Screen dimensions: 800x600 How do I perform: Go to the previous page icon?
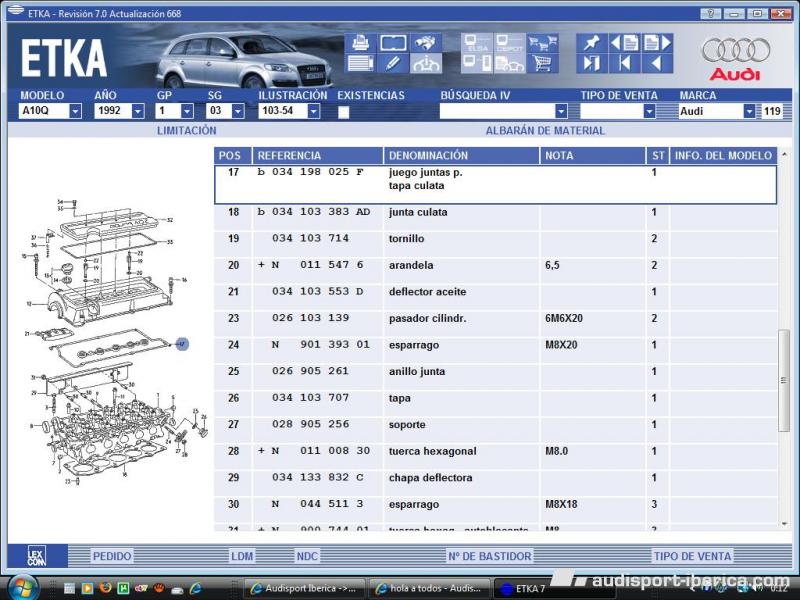click(624, 43)
